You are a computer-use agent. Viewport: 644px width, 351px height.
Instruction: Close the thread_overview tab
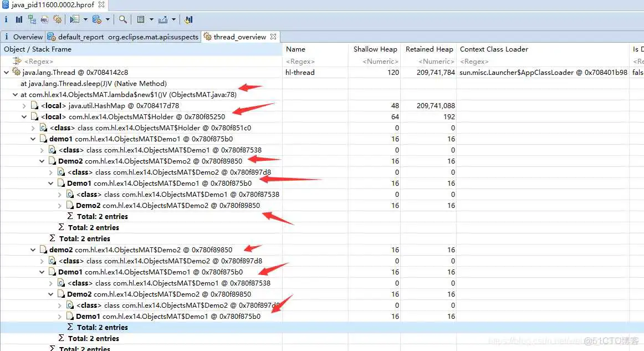273,37
